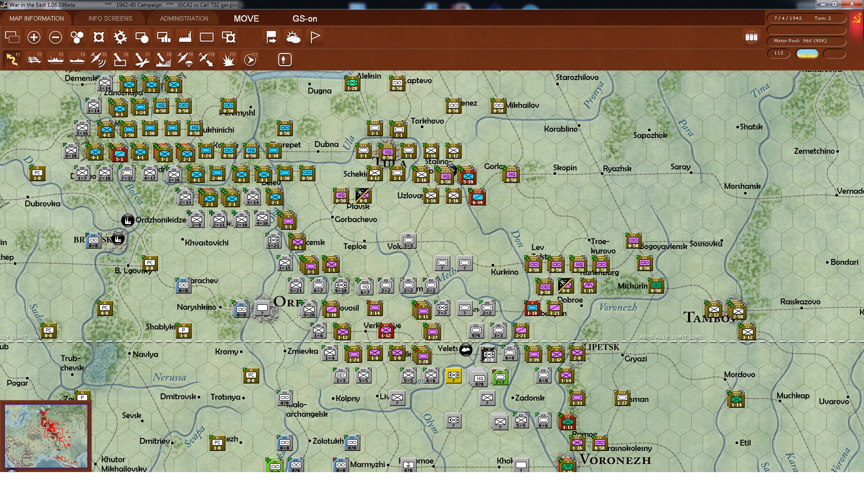Click the Soviet hammer and sickle flag
This screenshot has height=504, width=864.
coord(856,18)
